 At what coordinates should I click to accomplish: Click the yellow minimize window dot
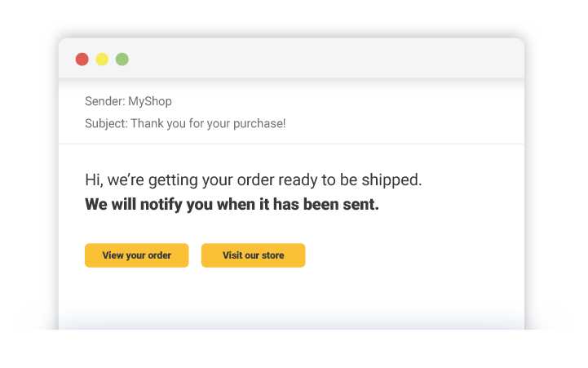[102, 59]
